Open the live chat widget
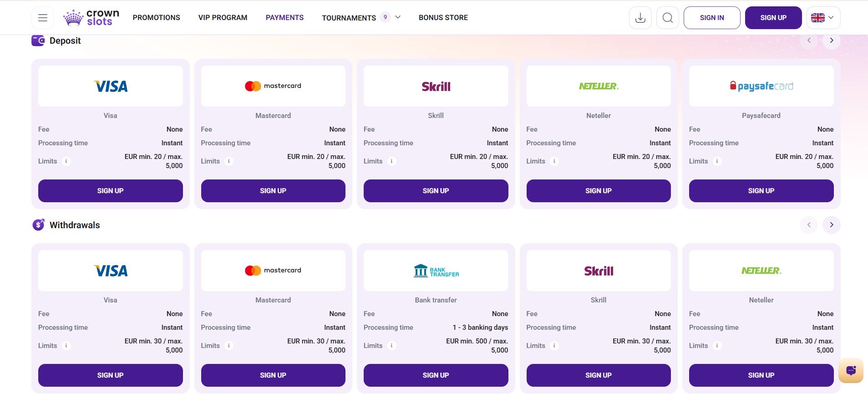This screenshot has width=868, height=399. pos(851,371)
